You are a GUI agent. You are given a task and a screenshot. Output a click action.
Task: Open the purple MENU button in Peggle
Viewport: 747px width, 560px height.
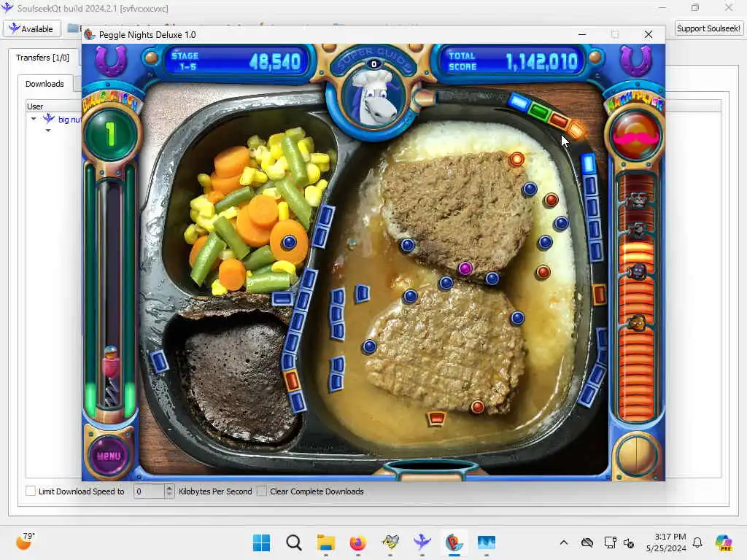109,456
